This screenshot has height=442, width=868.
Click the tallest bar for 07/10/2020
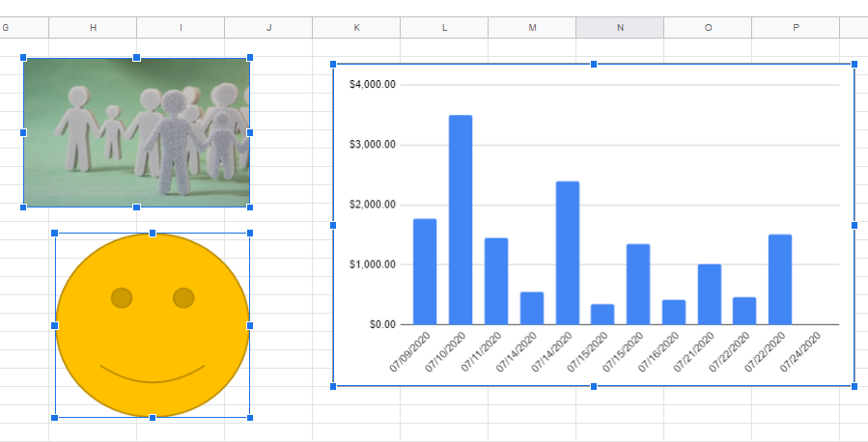click(461, 220)
